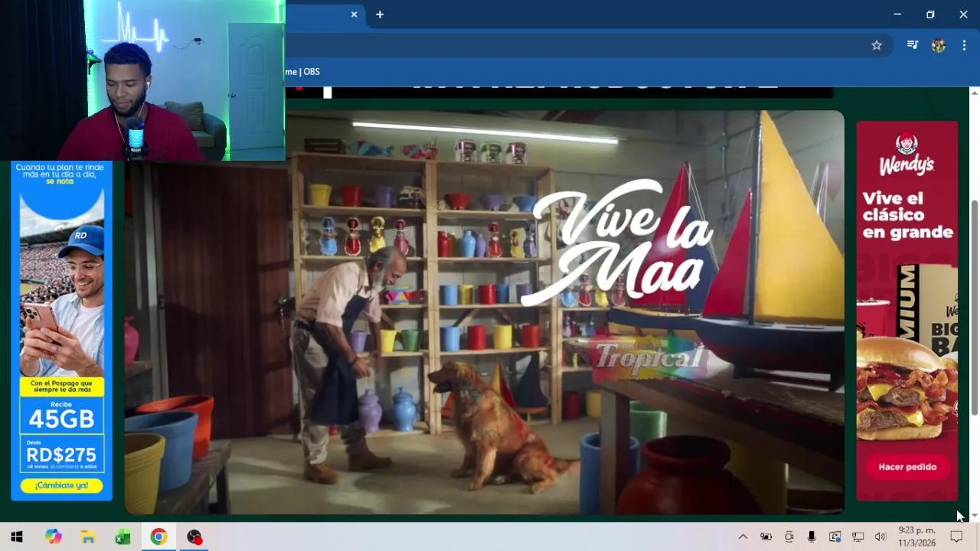The image size is (980, 551).
Task: Open Excel from the taskbar
Action: pyautogui.click(x=122, y=537)
